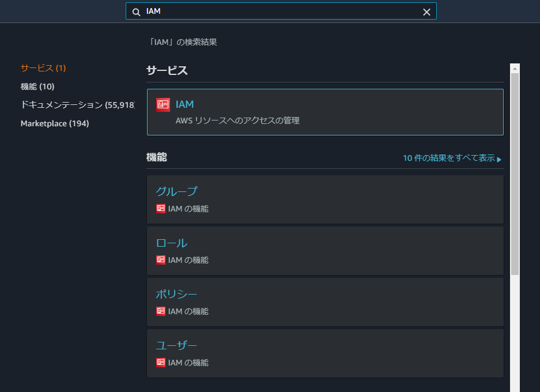The height and width of the screenshot is (392, 540).
Task: Open the ロール feature link
Action: click(x=172, y=243)
